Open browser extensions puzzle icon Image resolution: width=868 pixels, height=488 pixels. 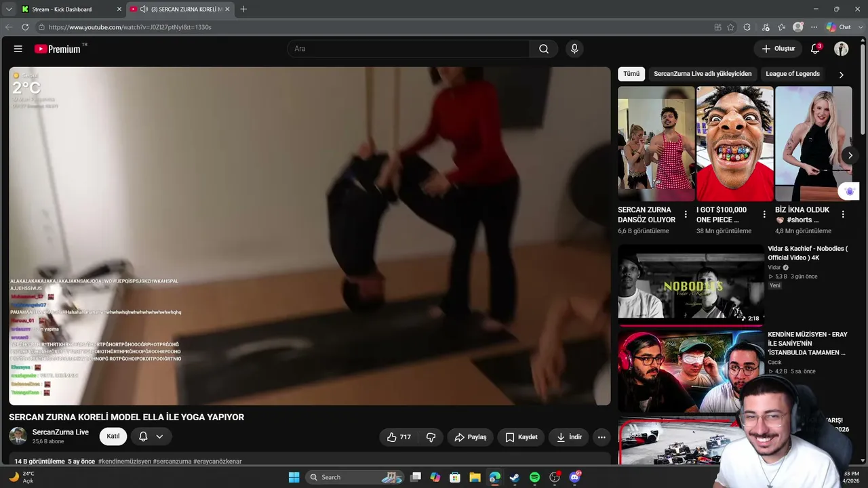[x=747, y=27]
